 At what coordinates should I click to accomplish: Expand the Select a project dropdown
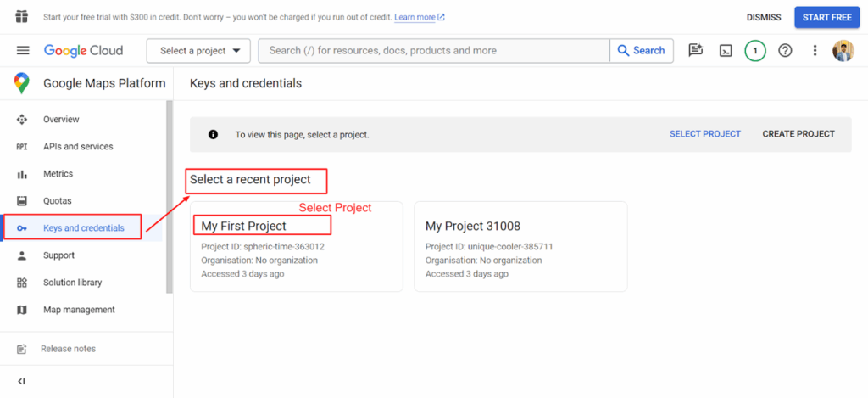coord(199,51)
